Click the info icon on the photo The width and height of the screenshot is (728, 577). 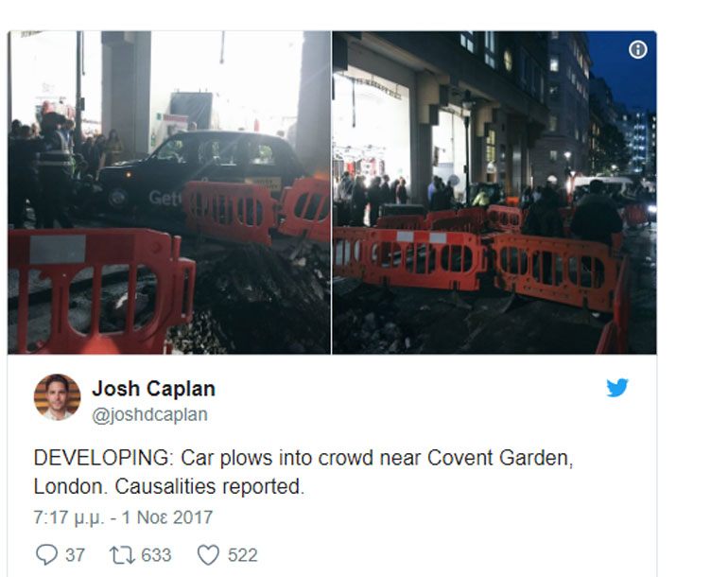(x=637, y=49)
